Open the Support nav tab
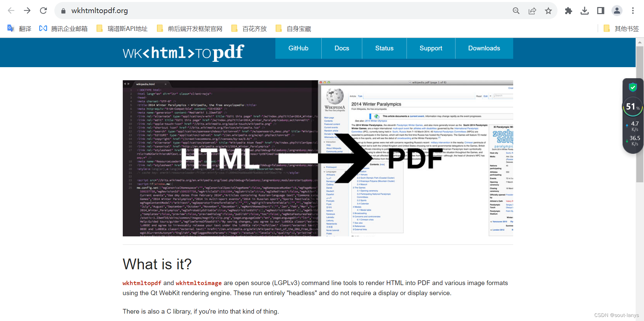Viewport: 644px width, 321px height. pyautogui.click(x=431, y=48)
